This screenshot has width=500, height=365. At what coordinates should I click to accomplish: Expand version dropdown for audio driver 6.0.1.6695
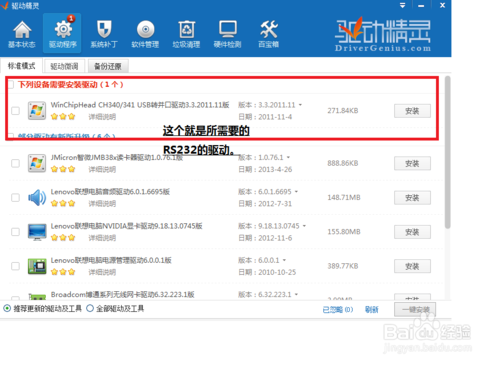(x=296, y=192)
